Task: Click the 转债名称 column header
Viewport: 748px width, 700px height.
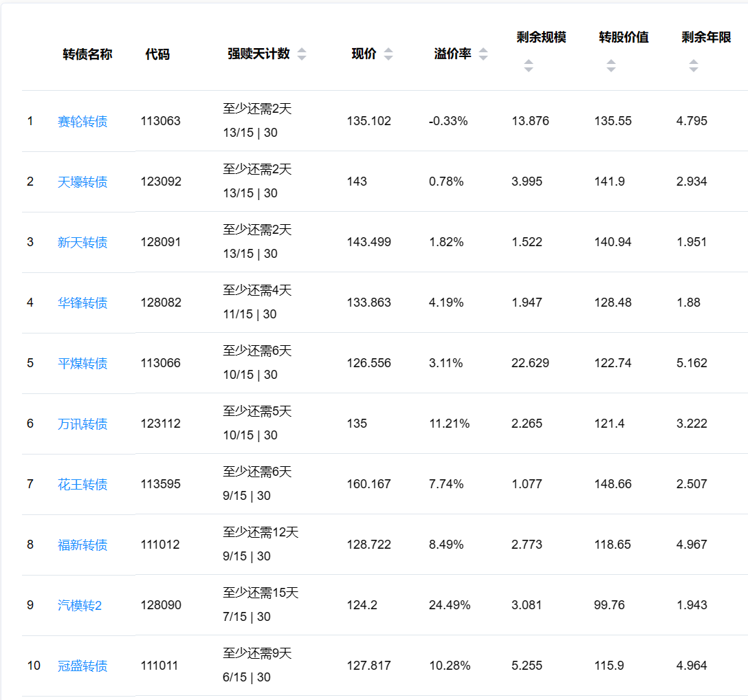Action: (x=87, y=54)
